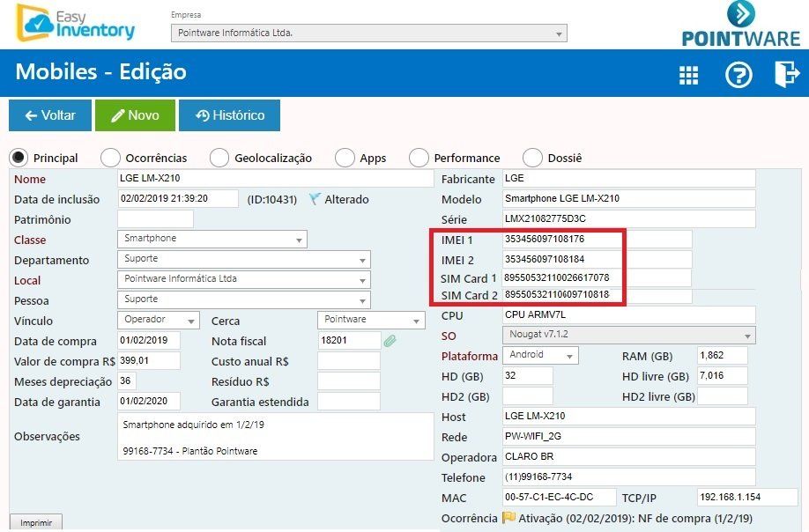Click the Host field

coord(629,416)
